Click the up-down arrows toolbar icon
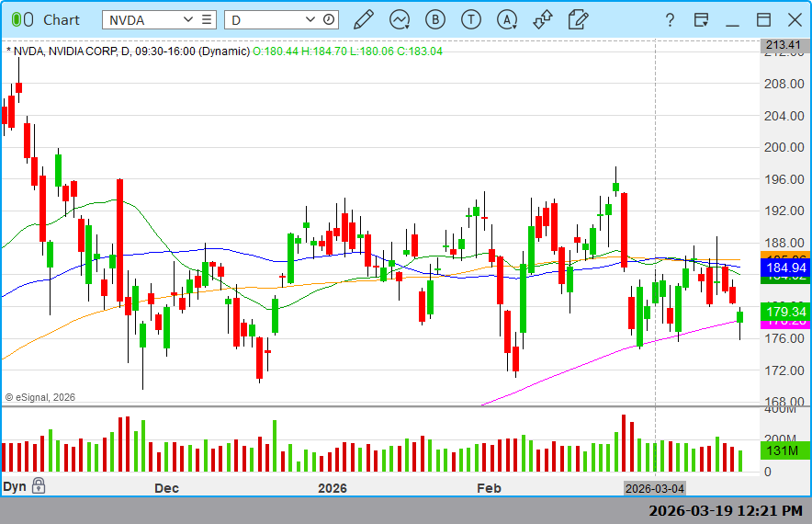This screenshot has height=524, width=812. pyautogui.click(x=543, y=20)
